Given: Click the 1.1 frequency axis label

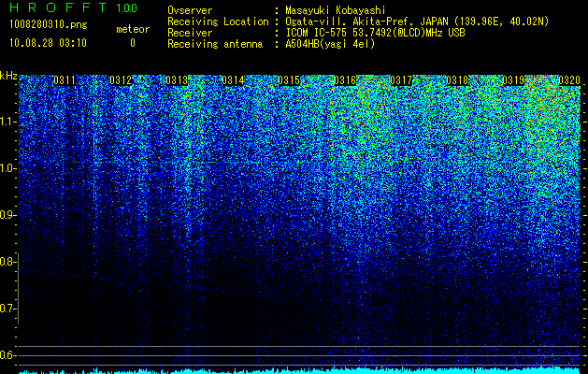Looking at the screenshot, I should [x=7, y=122].
